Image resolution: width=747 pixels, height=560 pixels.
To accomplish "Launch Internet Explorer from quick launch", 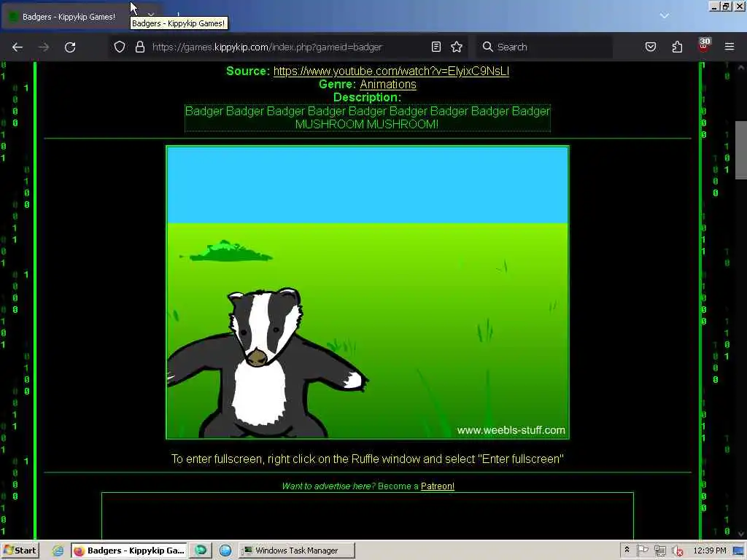I will coord(58,551).
